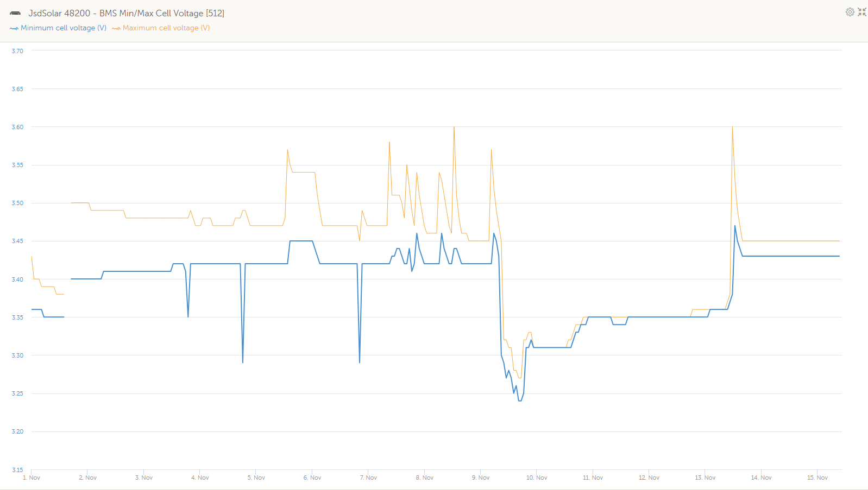The height and width of the screenshot is (490, 868).
Task: Open widget settings gear icon
Action: [x=850, y=12]
